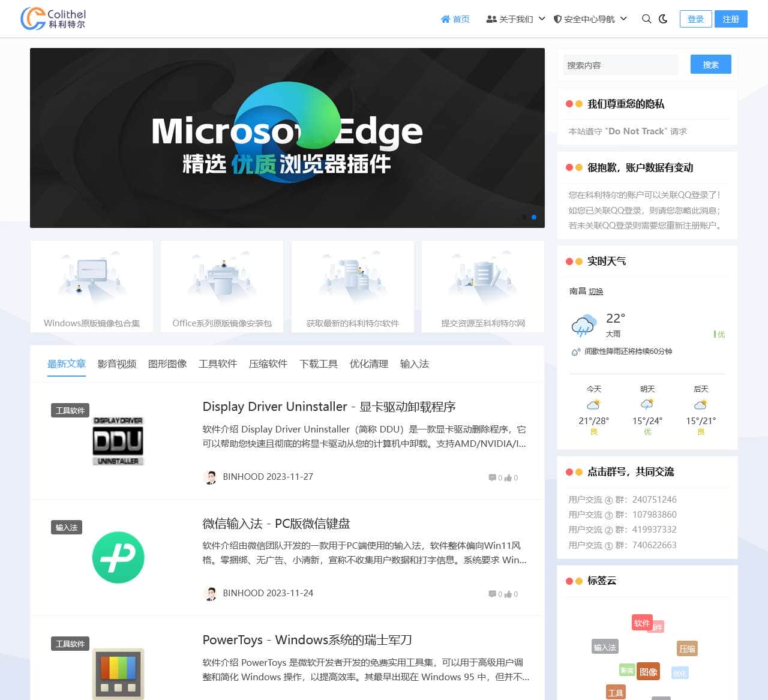This screenshot has width=768, height=700.
Task: Open the Office系列原版镜像安装包 card
Action: click(222, 286)
